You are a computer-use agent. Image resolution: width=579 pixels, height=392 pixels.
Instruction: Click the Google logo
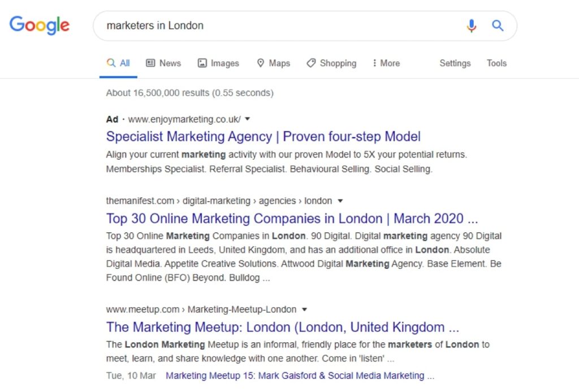(40, 25)
